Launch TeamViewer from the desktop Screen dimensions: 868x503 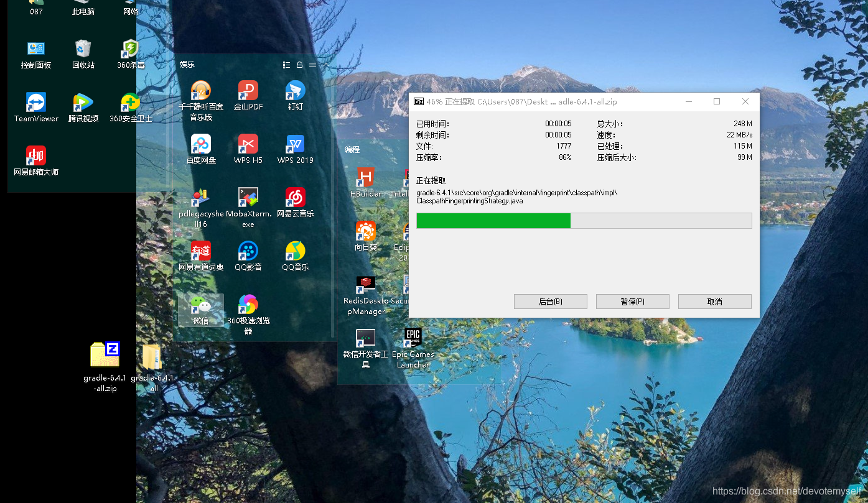coord(36,108)
